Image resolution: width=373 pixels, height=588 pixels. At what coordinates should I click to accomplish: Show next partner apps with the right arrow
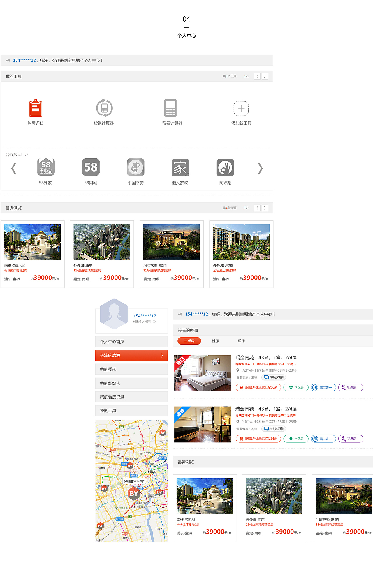[260, 168]
